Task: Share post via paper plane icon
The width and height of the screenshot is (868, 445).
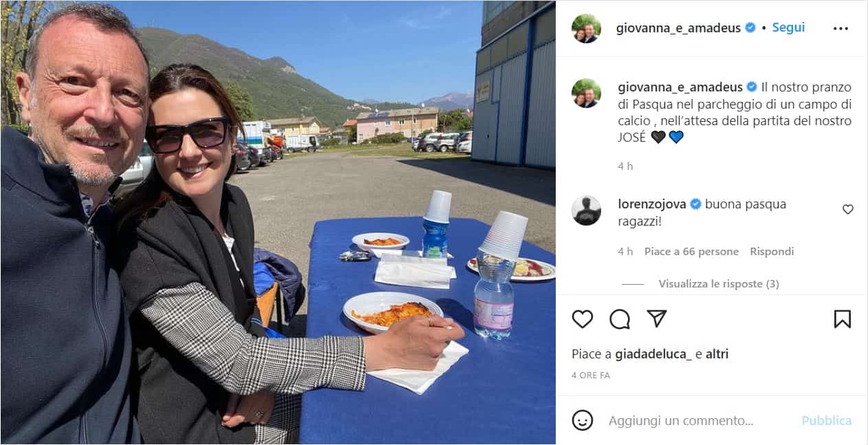Action: point(657,318)
